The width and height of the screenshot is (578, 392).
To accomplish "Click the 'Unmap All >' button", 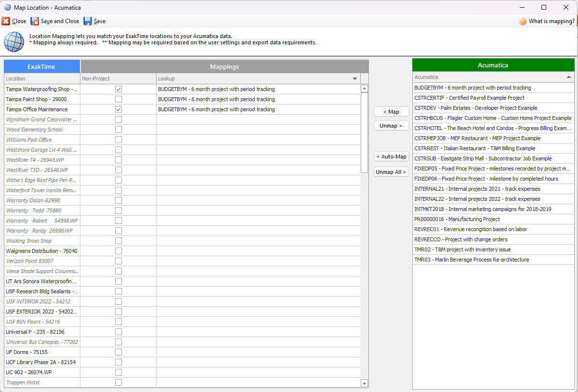I will click(391, 172).
